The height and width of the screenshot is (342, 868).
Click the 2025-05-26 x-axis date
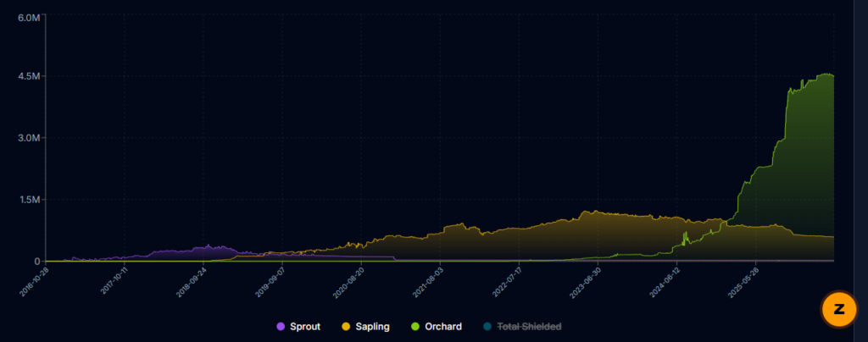coord(744,282)
